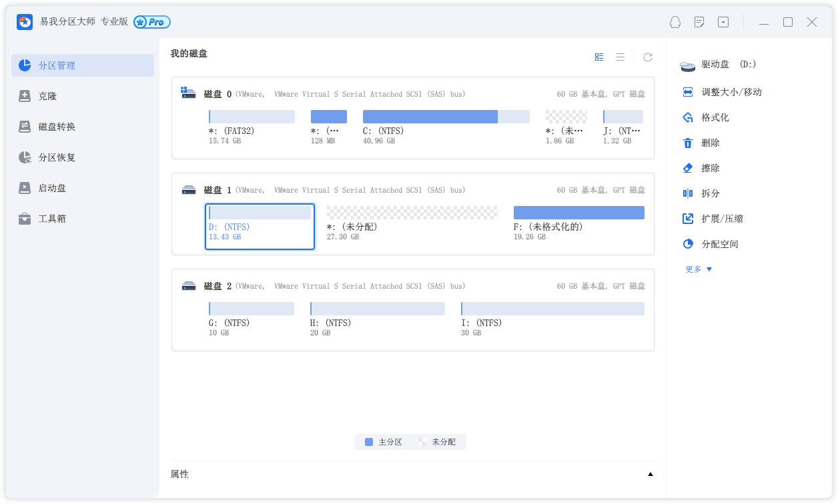Click the Delete (删除) trash icon

pos(688,143)
